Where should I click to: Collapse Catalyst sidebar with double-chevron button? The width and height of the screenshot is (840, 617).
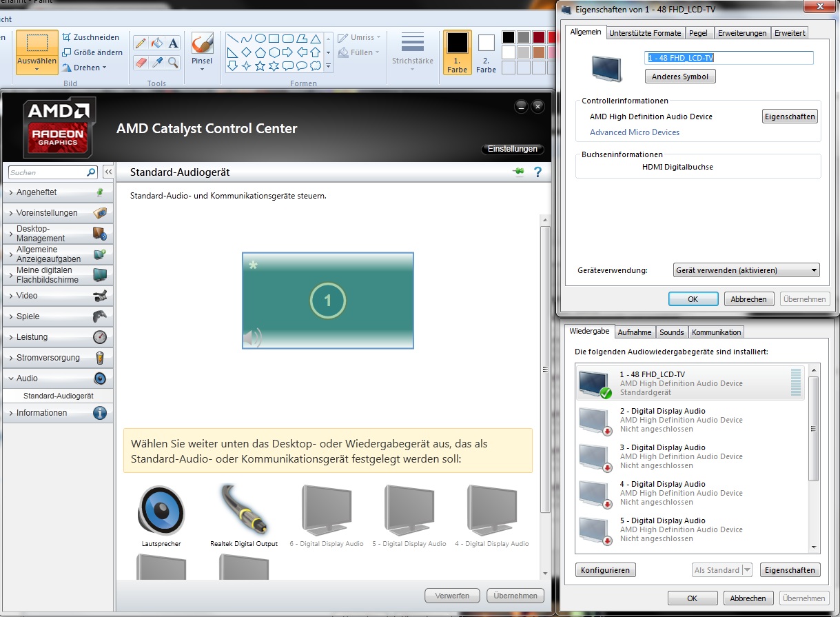pyautogui.click(x=108, y=172)
